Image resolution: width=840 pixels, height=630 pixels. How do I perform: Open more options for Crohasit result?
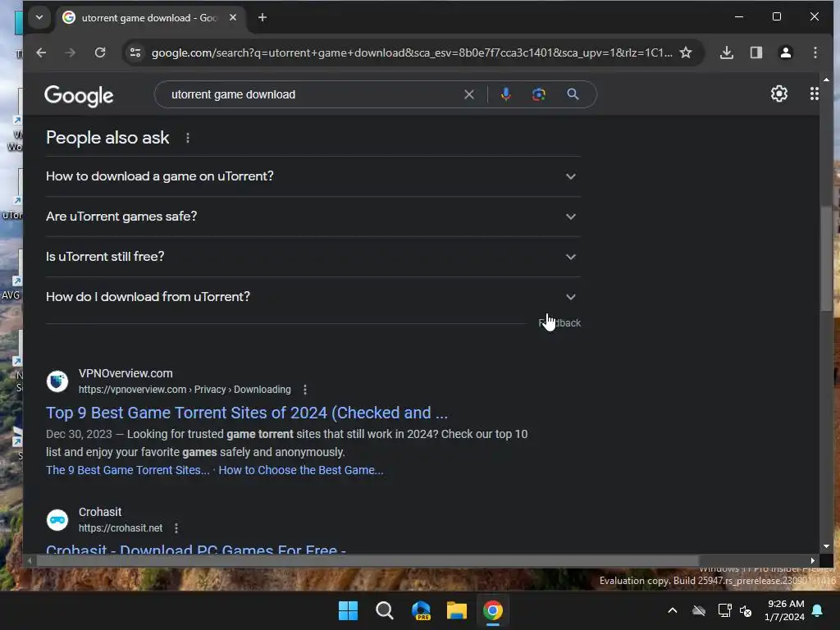pos(176,528)
